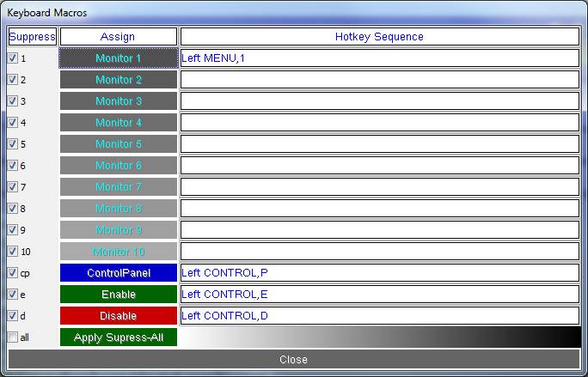Select the Monitor 7 hotkey sequence field
This screenshot has height=377, width=588.
pos(380,186)
